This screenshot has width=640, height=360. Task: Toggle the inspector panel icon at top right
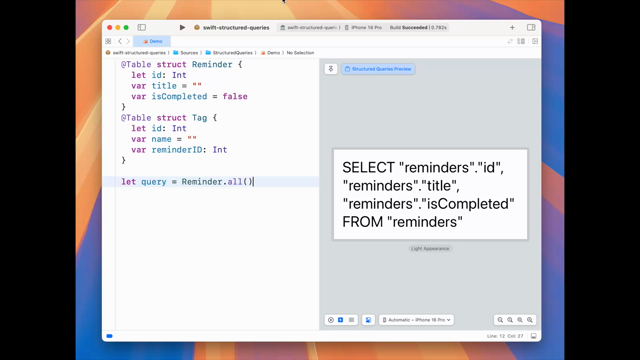point(531,27)
